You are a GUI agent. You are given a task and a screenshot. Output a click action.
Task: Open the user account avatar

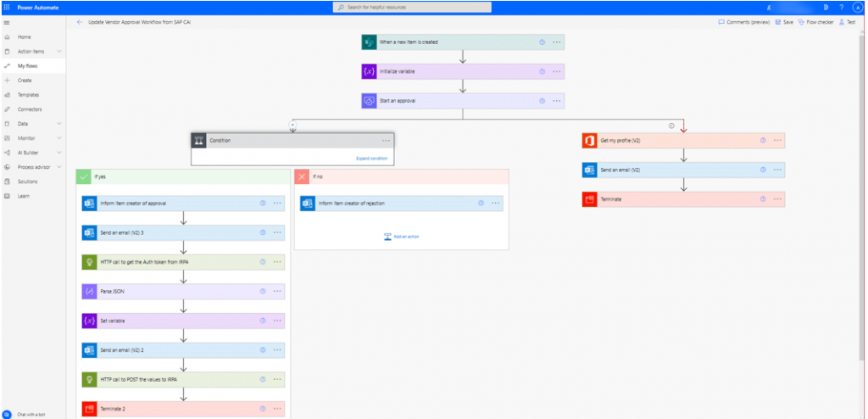coord(858,8)
